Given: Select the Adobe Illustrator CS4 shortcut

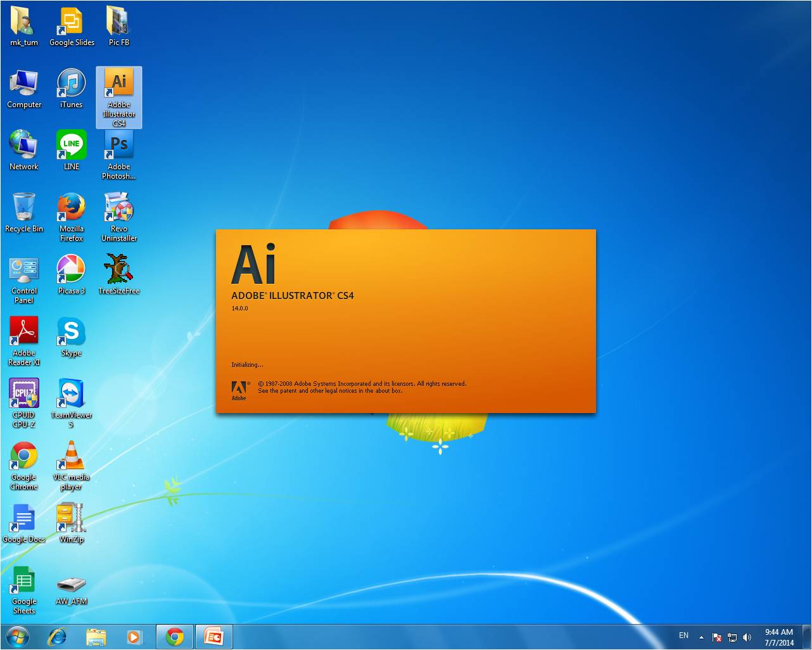Looking at the screenshot, I should tap(119, 98).
